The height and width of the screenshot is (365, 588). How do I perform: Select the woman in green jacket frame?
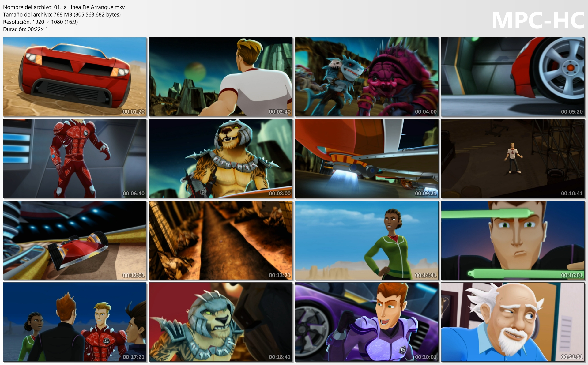[x=367, y=240]
